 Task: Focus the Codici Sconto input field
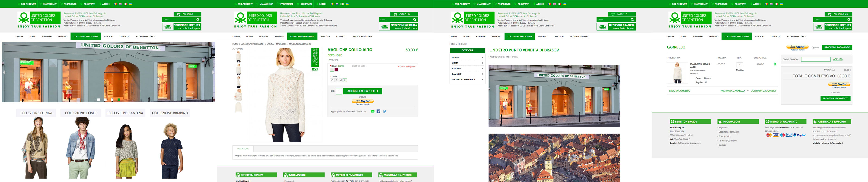click(x=815, y=59)
